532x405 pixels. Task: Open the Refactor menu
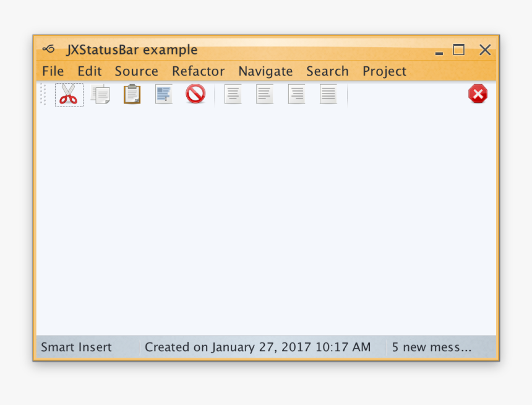click(x=198, y=71)
